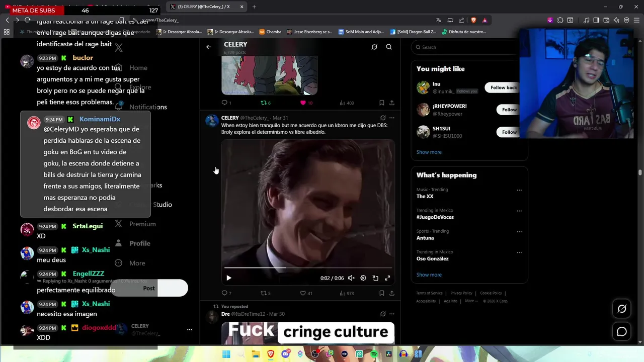Open [SoM] Dragon Ball Z bookmark
Screen dimensions: 644x362
click(414, 32)
